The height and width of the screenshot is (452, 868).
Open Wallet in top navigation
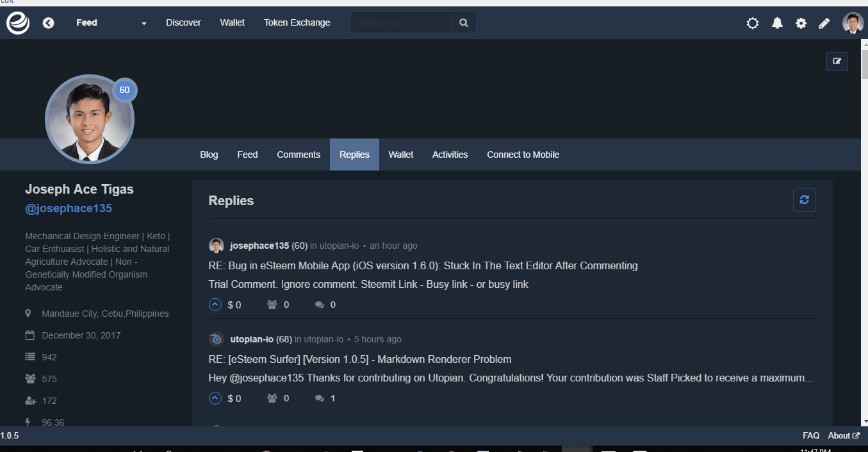(233, 22)
